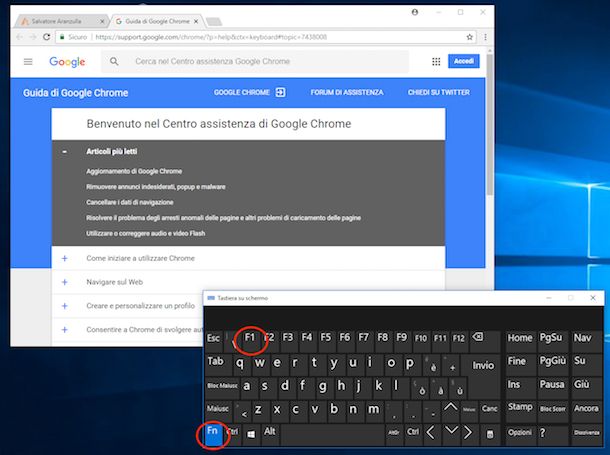Expand the Consentire a Chrome di svolgere section
610x455 pixels.
[x=65, y=330]
